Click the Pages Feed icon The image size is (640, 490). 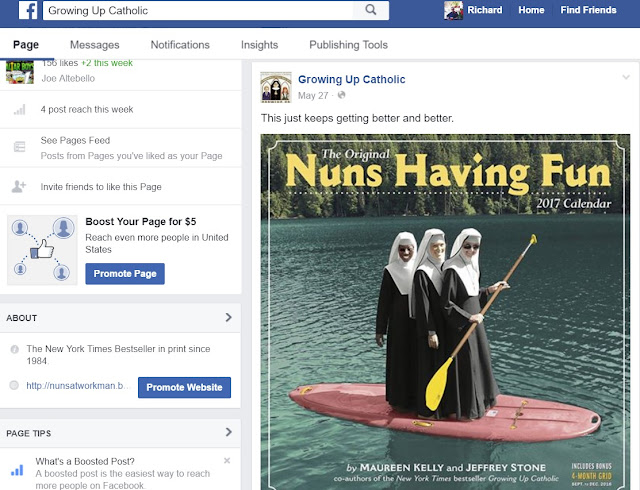coord(20,147)
